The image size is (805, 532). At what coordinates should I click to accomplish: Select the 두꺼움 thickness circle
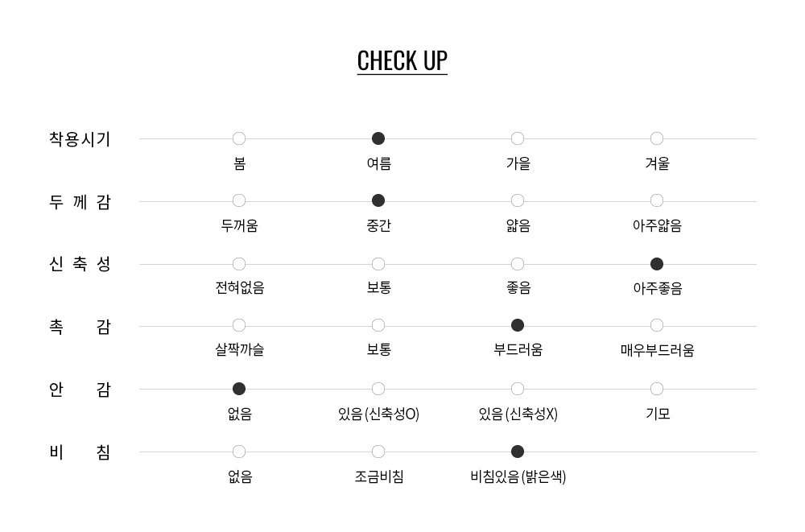pos(239,200)
